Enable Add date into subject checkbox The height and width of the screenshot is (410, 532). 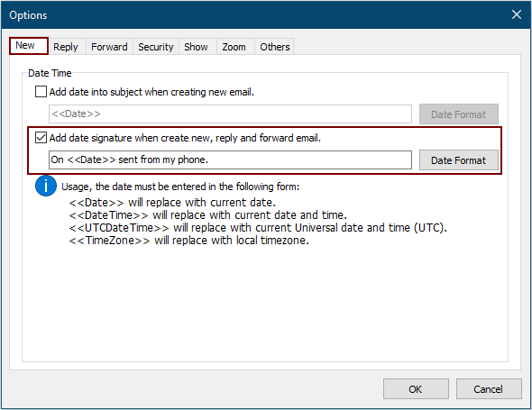pos(41,92)
